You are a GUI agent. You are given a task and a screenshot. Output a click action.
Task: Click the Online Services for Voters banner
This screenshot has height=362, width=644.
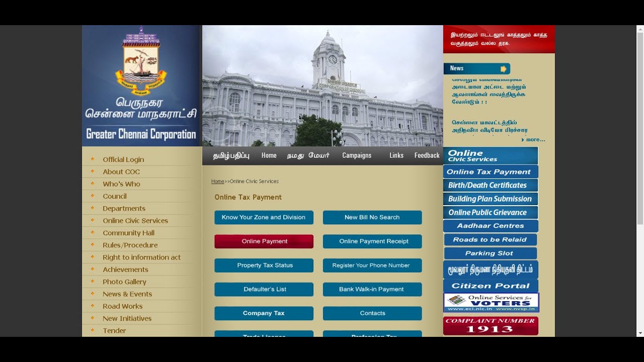(x=491, y=303)
